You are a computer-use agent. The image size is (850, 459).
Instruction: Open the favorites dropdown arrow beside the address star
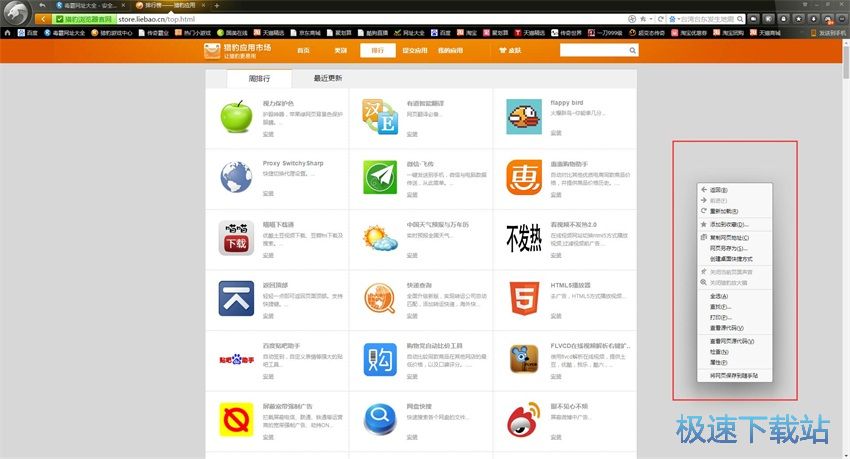[651, 19]
